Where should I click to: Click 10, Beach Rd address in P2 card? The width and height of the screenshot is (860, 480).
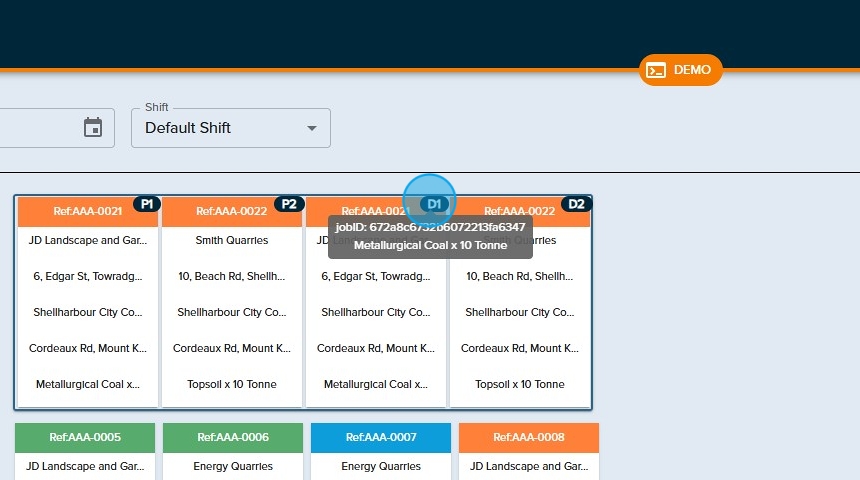[x=232, y=277]
